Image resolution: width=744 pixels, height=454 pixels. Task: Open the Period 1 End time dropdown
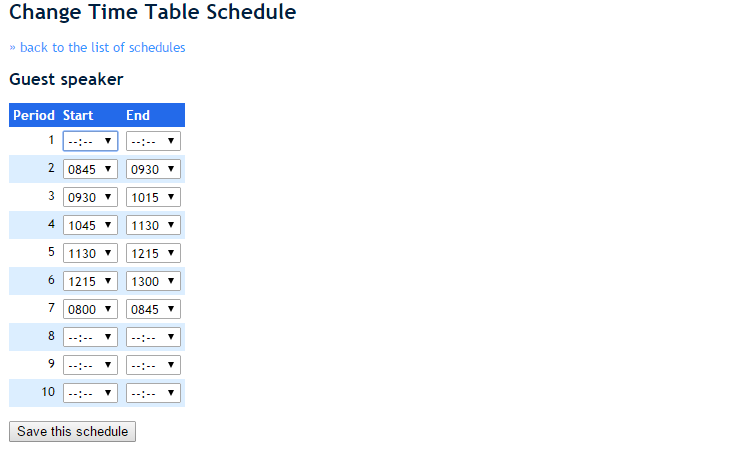pyautogui.click(x=153, y=141)
